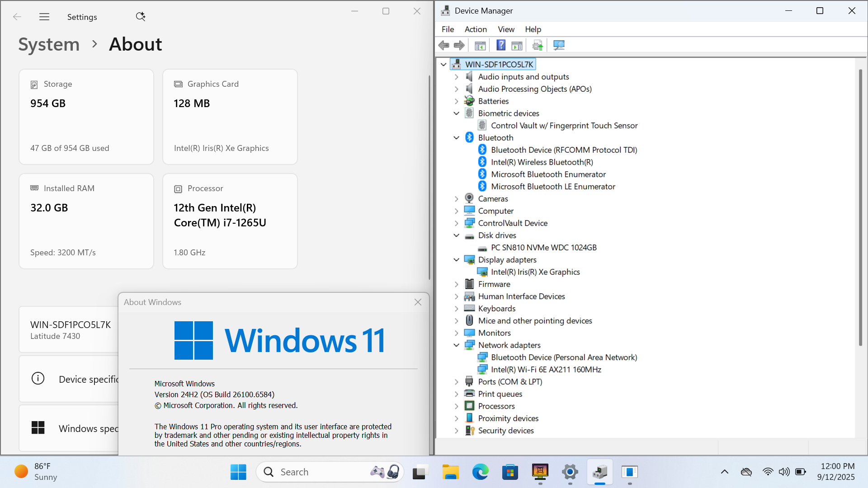This screenshot has height=488, width=868.
Task: Collapse the Bluetooth category
Action: (456, 138)
